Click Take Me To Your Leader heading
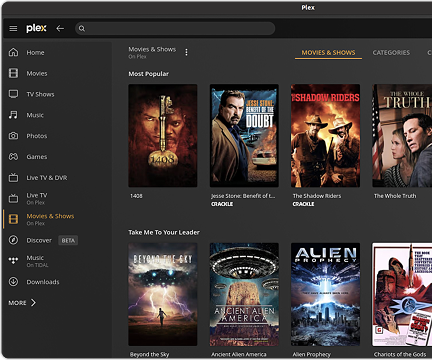Image resolution: width=432 pixels, height=360 pixels. point(164,232)
